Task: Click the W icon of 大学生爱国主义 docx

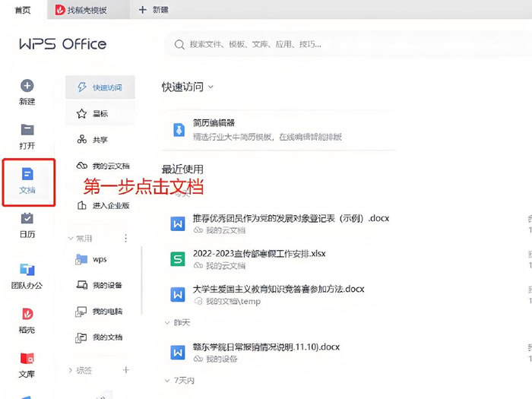Action: click(x=177, y=295)
